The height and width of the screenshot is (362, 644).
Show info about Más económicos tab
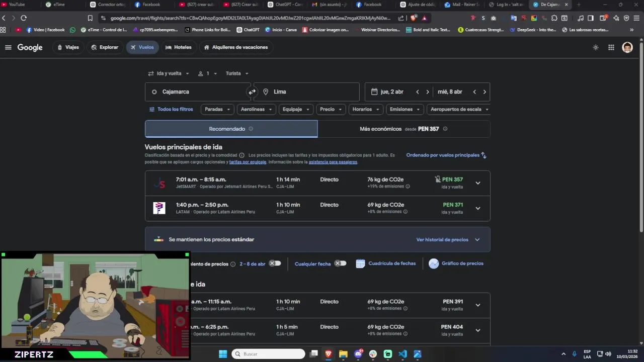(445, 129)
